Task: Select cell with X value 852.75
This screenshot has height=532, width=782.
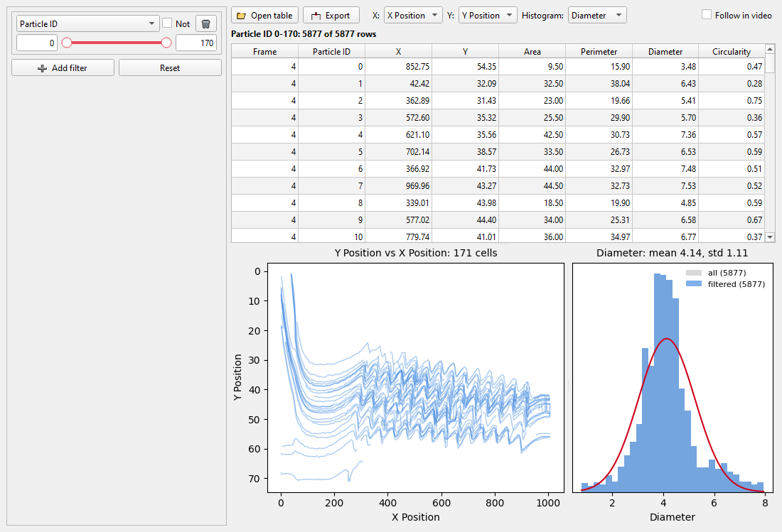Action: [399, 66]
